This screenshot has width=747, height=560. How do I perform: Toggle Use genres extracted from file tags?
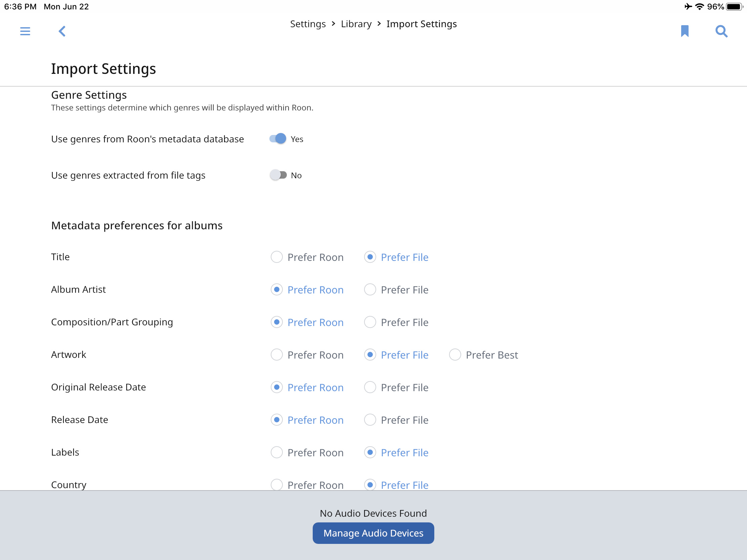(277, 175)
